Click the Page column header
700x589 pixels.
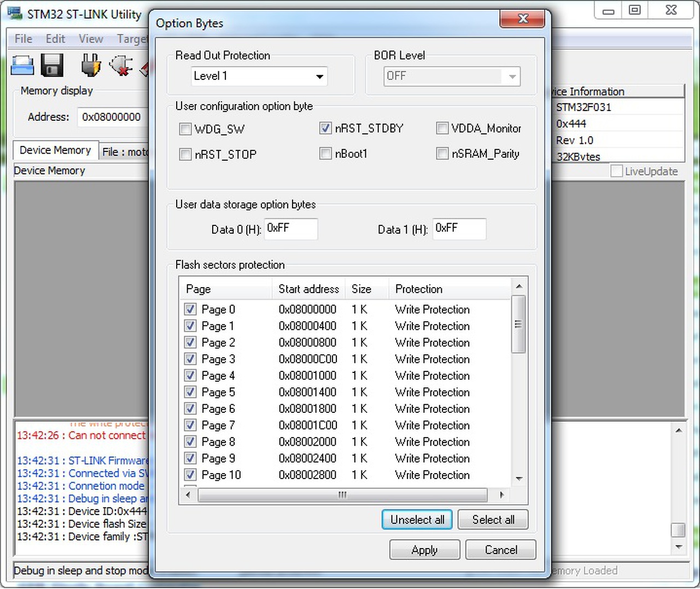(x=225, y=289)
